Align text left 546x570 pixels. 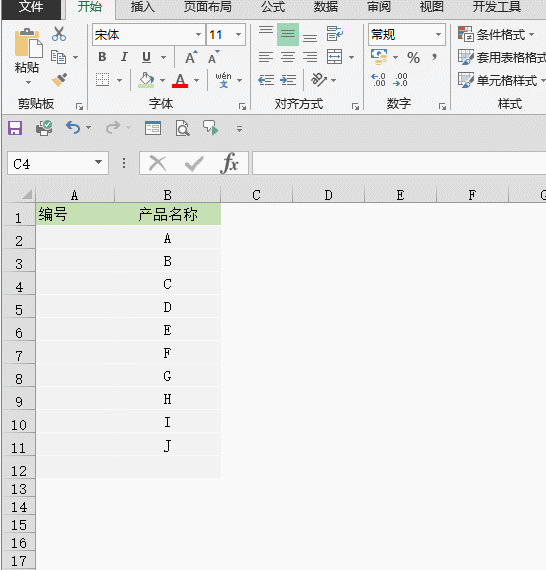click(x=266, y=57)
